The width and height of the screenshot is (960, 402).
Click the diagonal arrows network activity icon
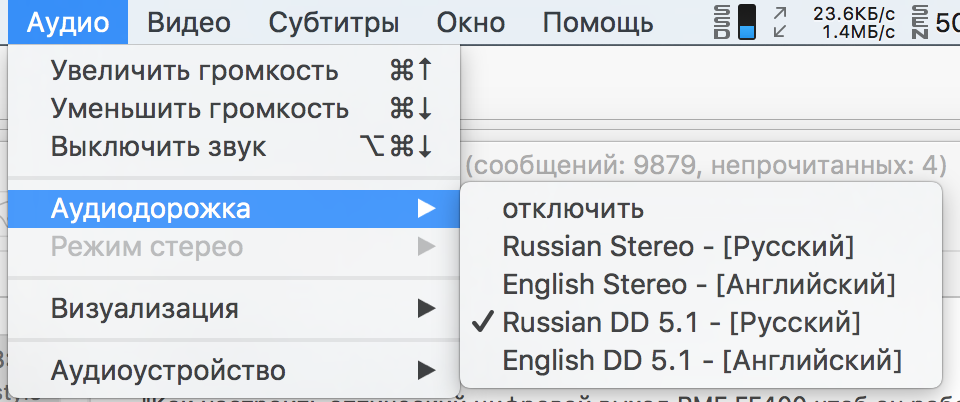pos(780,22)
